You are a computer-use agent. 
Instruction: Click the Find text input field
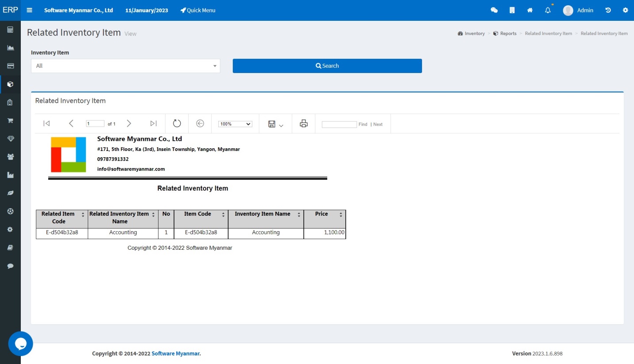(339, 124)
